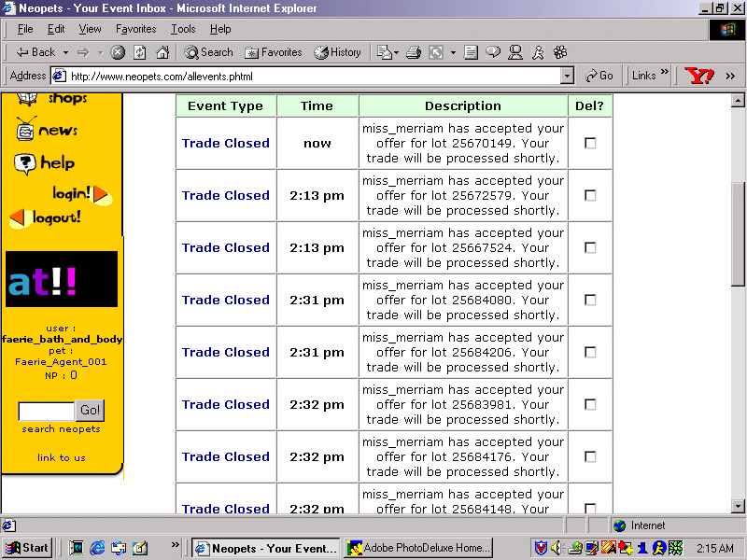The height and width of the screenshot is (560, 747).
Task: Check Del box for lot 25670149
Action: click(590, 143)
